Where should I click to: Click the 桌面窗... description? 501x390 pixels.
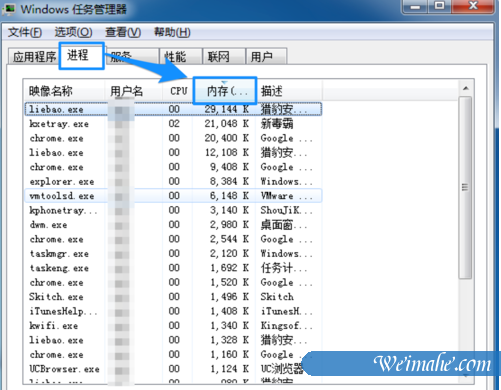[x=284, y=225]
